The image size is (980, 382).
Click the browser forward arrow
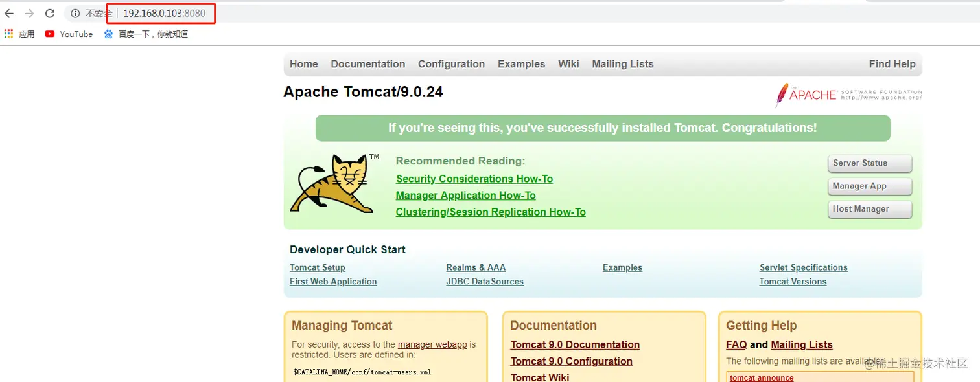click(x=29, y=13)
